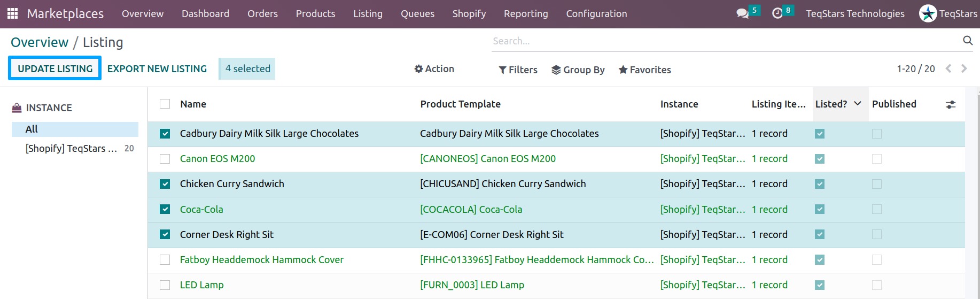Open the Queues menu
This screenshot has height=299, width=980.
coord(417,13)
